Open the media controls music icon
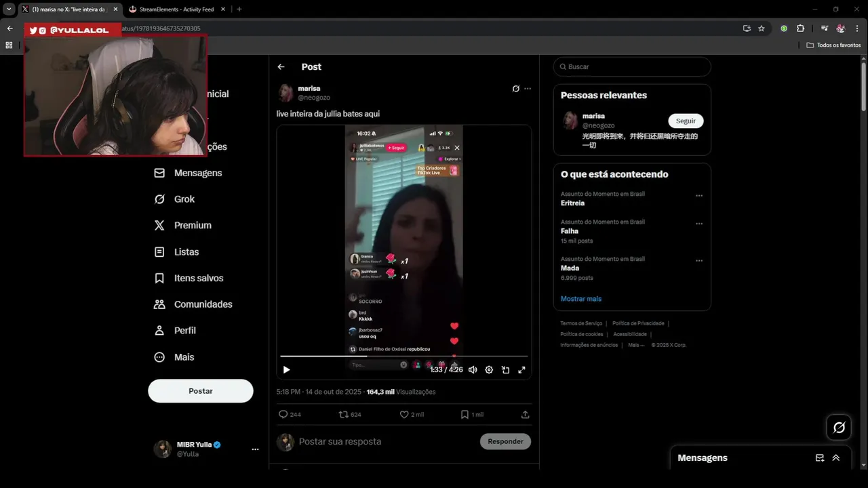868x488 pixels. click(825, 28)
